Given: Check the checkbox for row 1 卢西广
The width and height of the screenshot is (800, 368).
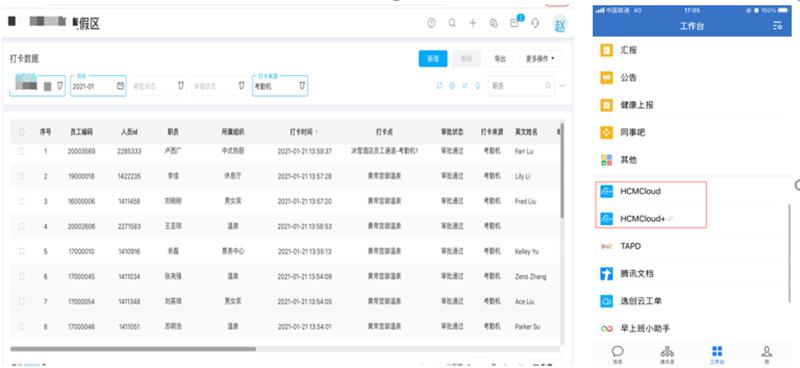Looking at the screenshot, I should tap(21, 151).
